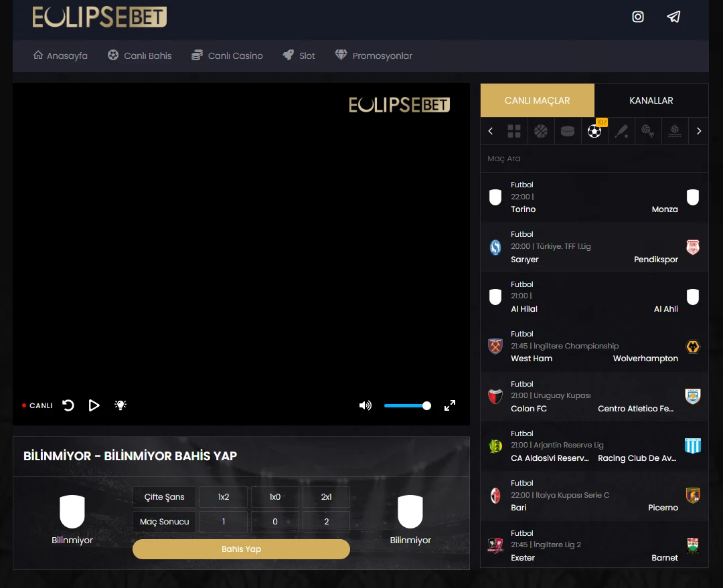Viewport: 723px width, 588px height.
Task: Click the Wolverhampton team crest
Action: (693, 347)
